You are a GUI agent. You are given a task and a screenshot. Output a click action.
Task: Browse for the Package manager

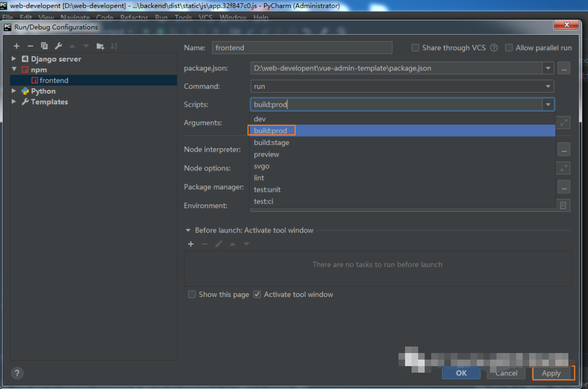tap(563, 187)
